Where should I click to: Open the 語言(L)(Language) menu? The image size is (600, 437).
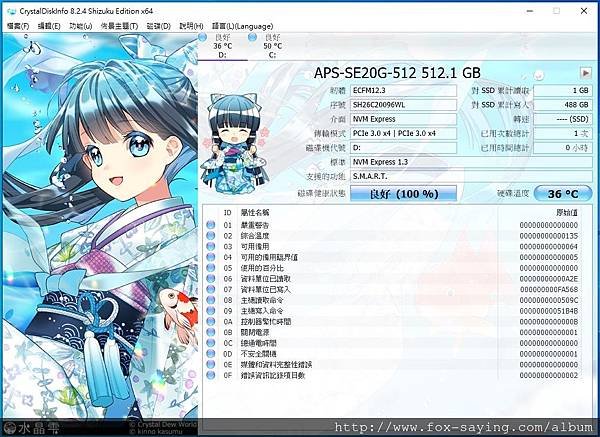pyautogui.click(x=243, y=26)
